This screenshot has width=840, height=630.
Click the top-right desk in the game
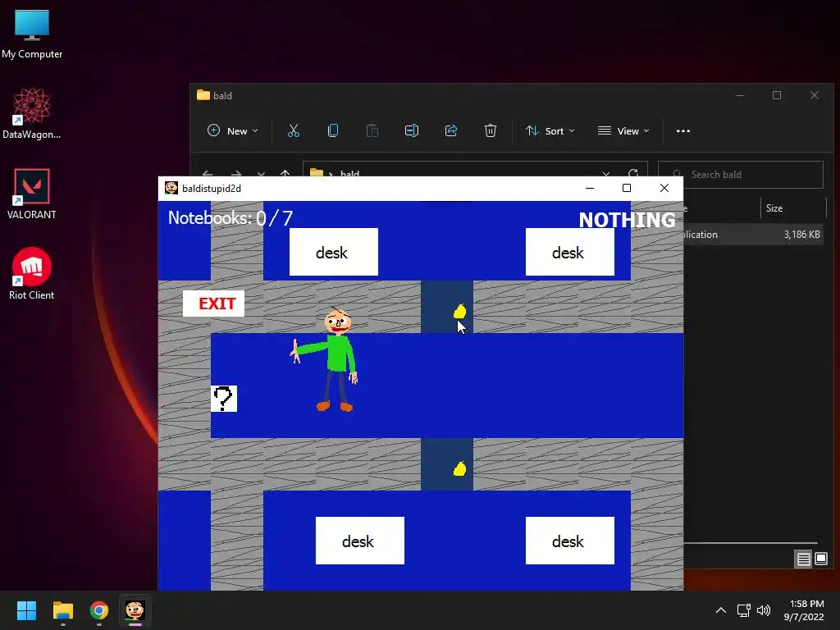(570, 252)
